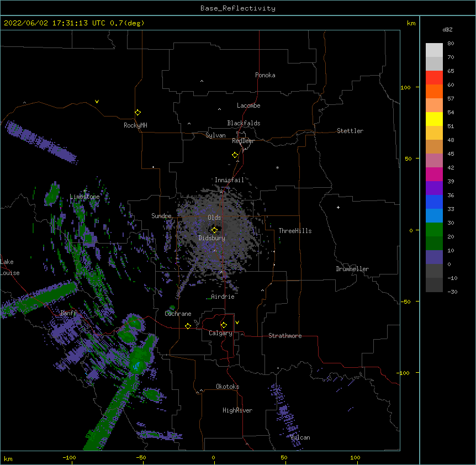
Task: Click the Okotoks label
Action: 228,387
